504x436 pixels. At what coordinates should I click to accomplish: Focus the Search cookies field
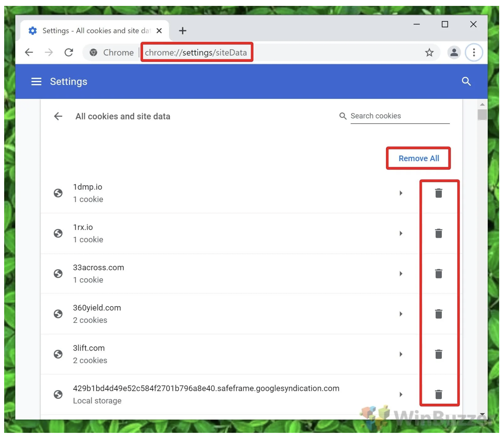(x=400, y=116)
